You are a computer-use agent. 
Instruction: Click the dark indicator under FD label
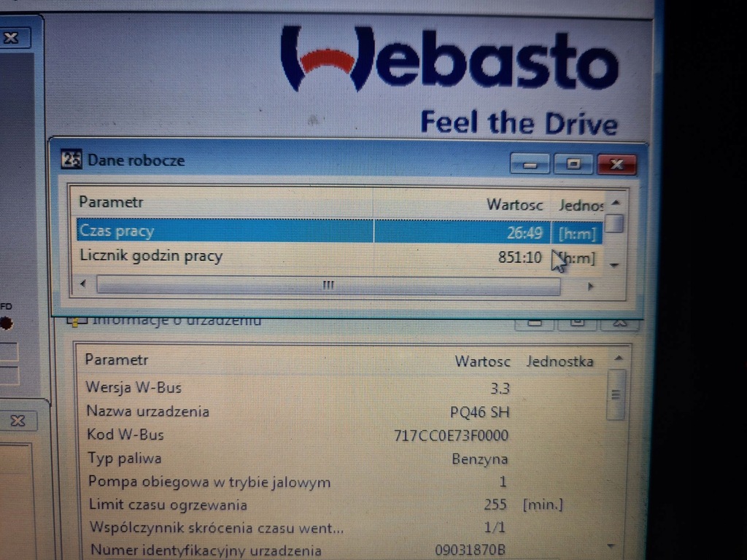click(x=6, y=323)
